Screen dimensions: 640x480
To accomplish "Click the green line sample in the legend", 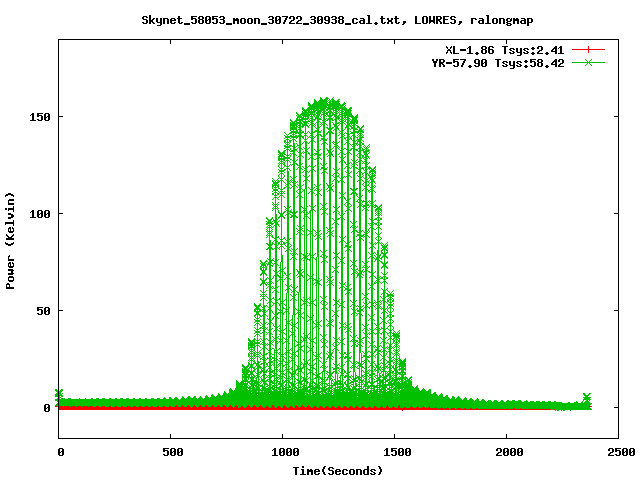I will click(x=588, y=62).
